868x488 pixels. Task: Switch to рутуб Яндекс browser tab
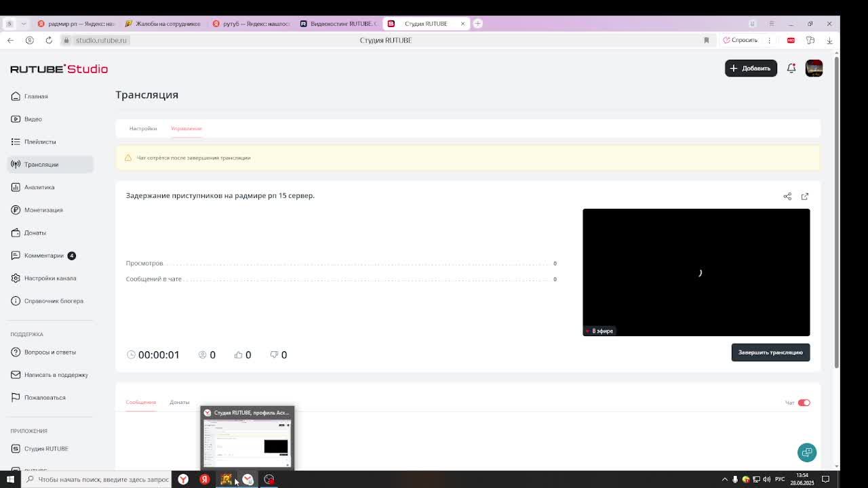click(251, 24)
